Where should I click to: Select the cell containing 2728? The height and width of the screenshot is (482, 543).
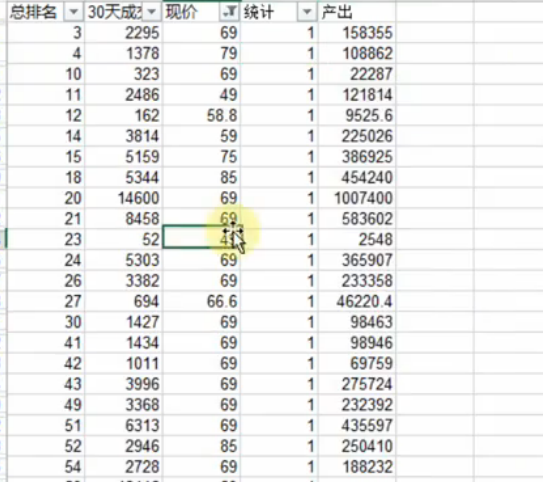[x=123, y=467]
